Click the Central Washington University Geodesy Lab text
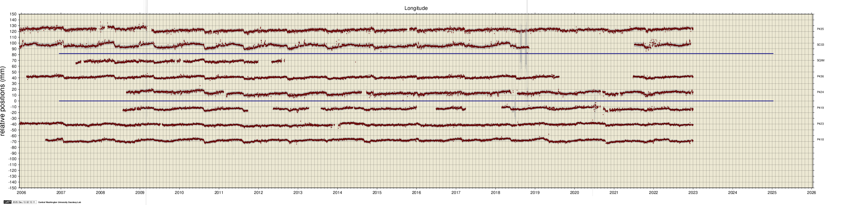The image size is (868, 205). [x=60, y=202]
